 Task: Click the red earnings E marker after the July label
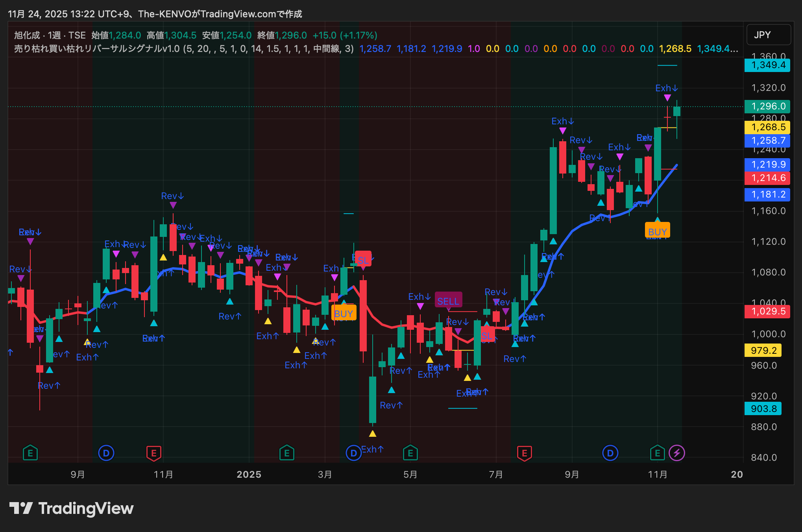(524, 453)
